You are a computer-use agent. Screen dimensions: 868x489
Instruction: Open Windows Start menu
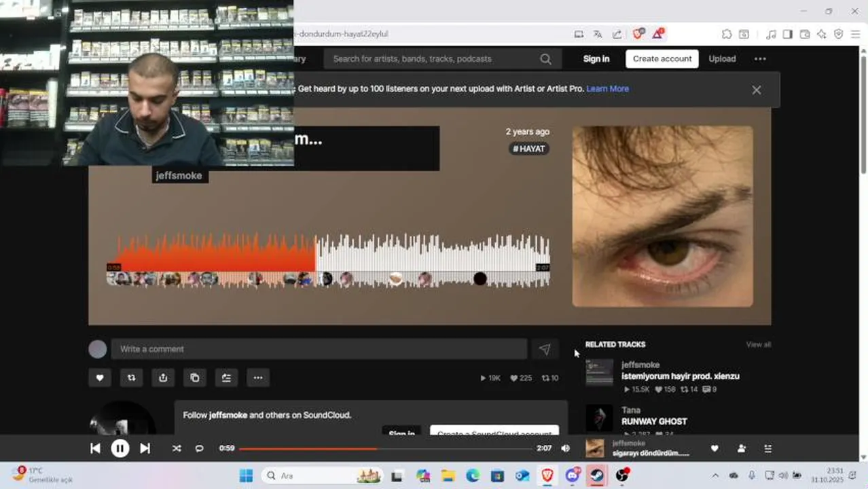pyautogui.click(x=246, y=475)
